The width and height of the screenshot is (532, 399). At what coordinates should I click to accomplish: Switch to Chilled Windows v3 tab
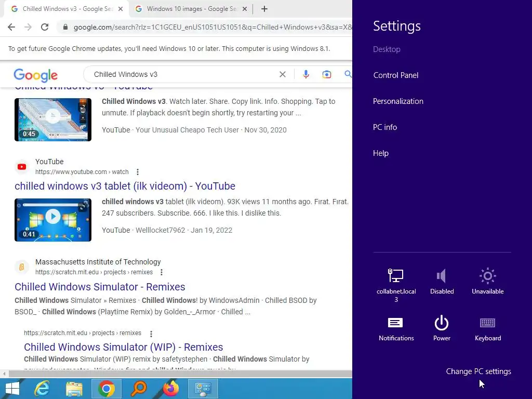tap(66, 9)
